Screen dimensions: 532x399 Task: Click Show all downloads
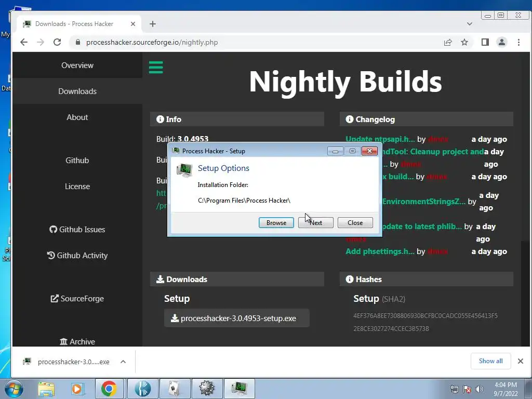[x=490, y=361]
